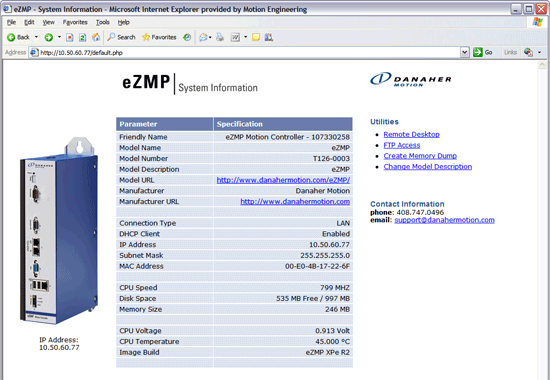Email support@danahermotion.com link

point(444,220)
